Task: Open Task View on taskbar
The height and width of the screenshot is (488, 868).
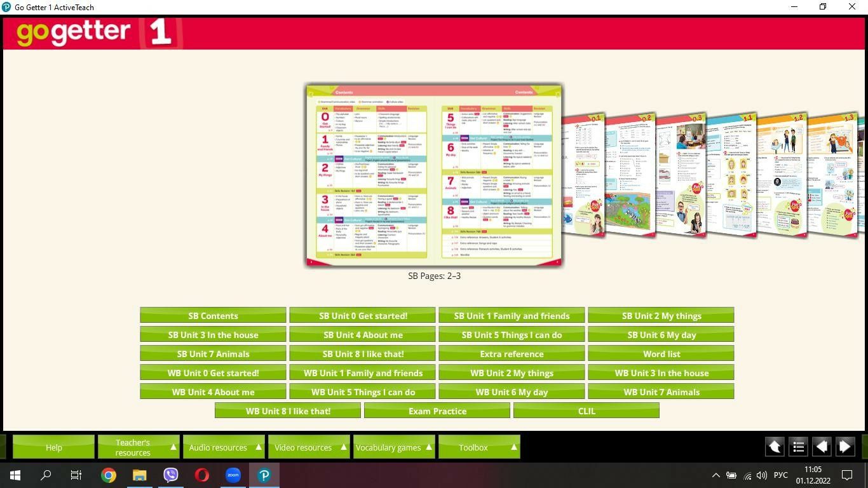Action: click(76, 475)
